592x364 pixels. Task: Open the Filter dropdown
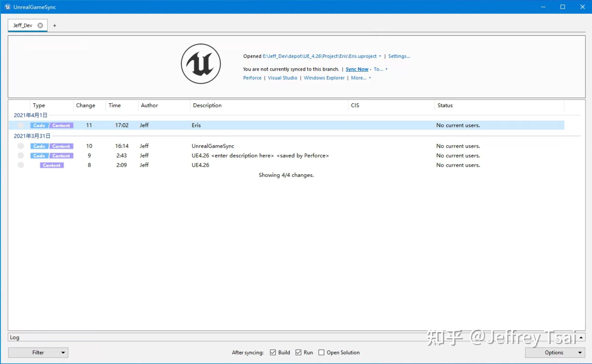(x=38, y=352)
